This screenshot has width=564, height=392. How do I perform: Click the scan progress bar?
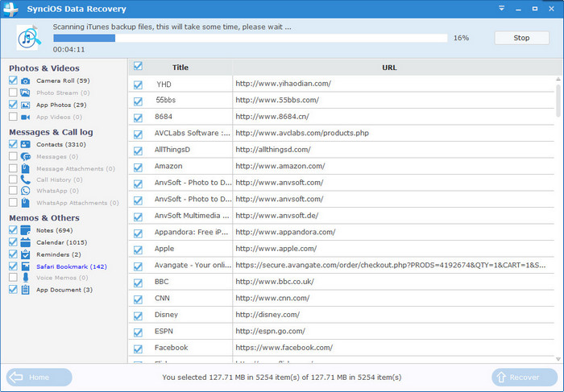coord(251,38)
